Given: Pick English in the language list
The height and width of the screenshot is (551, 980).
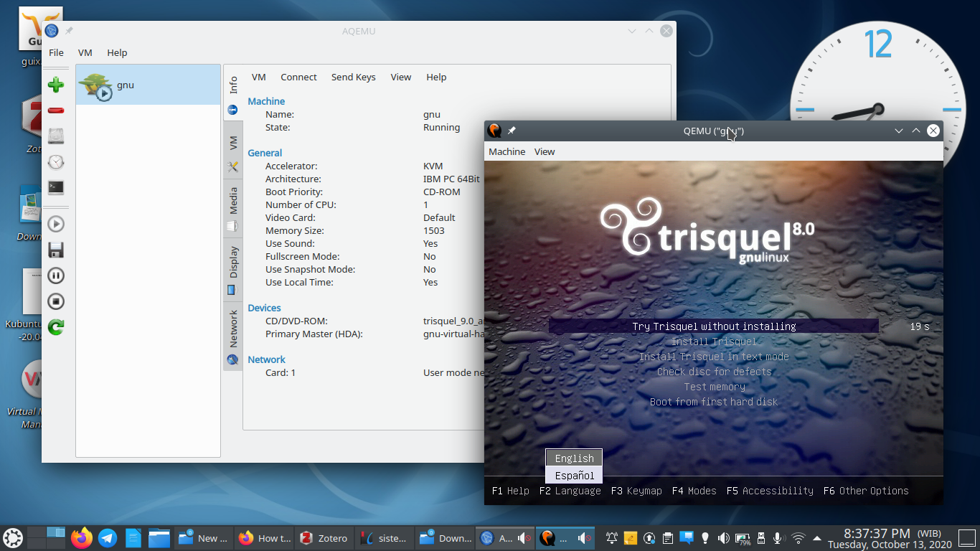Looking at the screenshot, I should [574, 458].
